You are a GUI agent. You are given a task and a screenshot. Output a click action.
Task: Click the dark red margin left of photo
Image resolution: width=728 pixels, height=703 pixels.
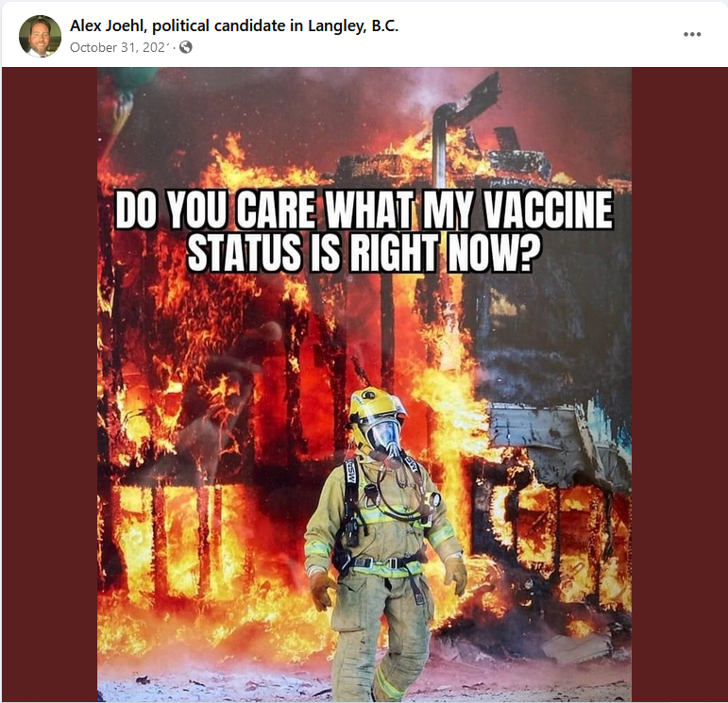pos(50,384)
